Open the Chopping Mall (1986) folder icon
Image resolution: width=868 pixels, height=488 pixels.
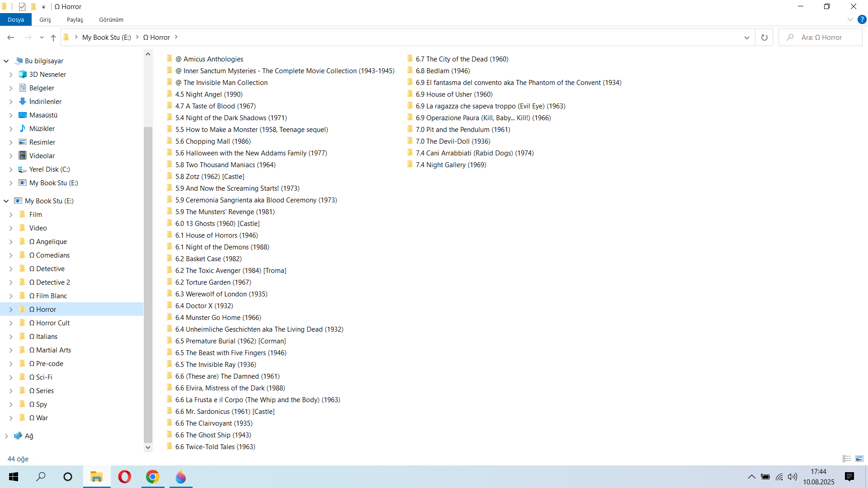coord(170,141)
